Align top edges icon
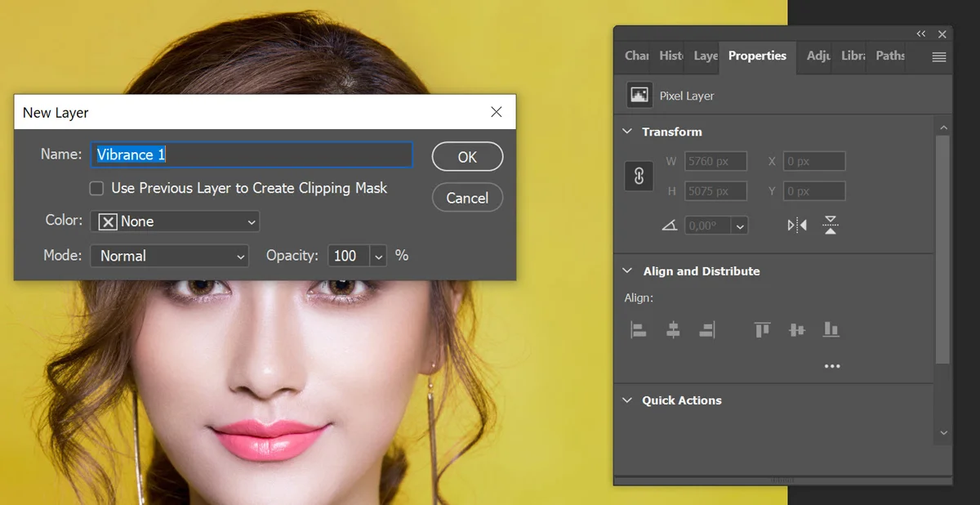This screenshot has height=505, width=980. [x=763, y=329]
